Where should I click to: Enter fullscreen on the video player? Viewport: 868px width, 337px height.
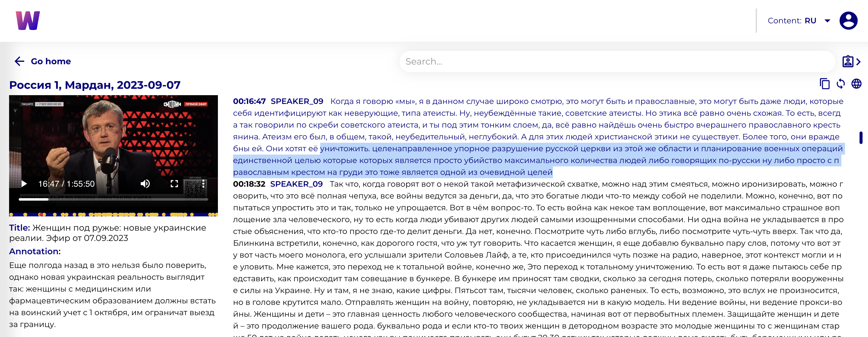[174, 184]
